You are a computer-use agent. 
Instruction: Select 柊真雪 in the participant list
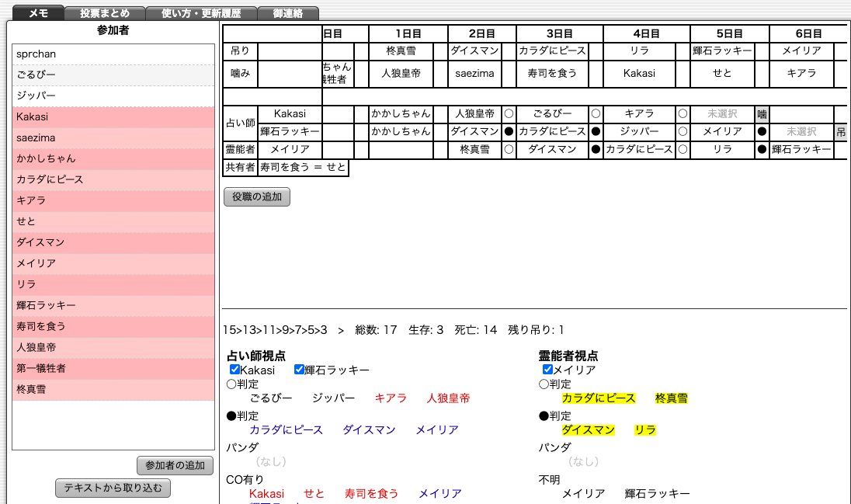[113, 389]
